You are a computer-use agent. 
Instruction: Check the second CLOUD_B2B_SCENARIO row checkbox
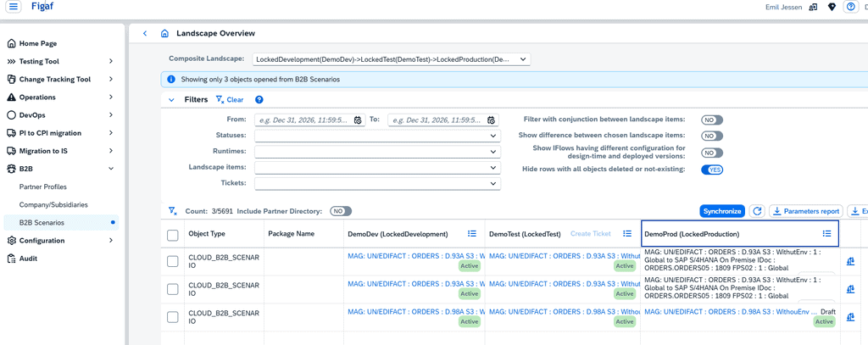(x=173, y=289)
